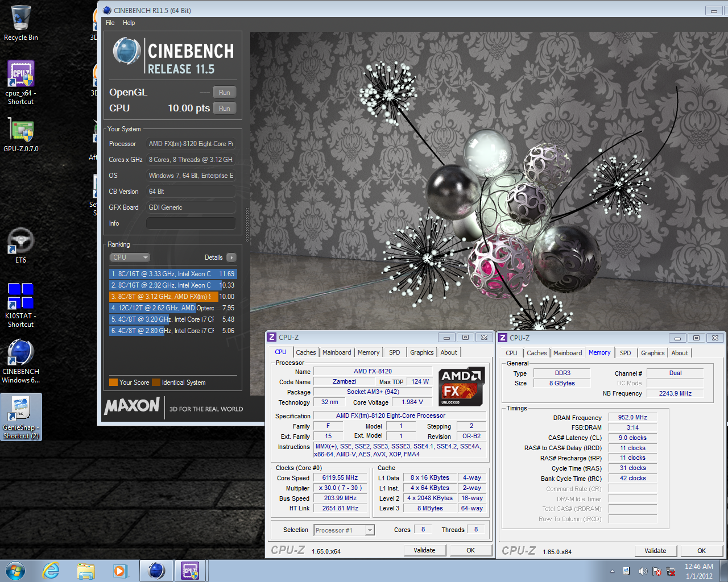Open the CINEBENCH Windows 64 desktop icon
The height and width of the screenshot is (582, 728).
coord(20,361)
